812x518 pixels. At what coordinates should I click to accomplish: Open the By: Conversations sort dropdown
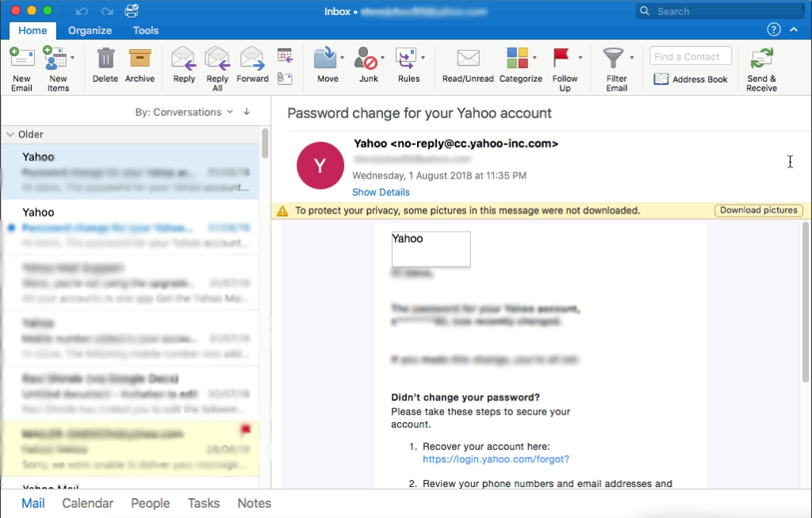click(184, 112)
